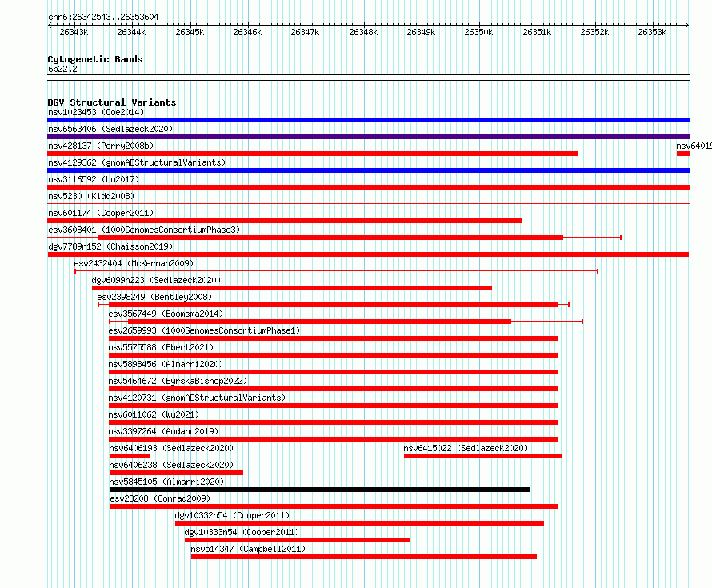Click the nsv428137 (Perry2008b) variant bar
This screenshot has width=712, height=588.
pyautogui.click(x=313, y=154)
